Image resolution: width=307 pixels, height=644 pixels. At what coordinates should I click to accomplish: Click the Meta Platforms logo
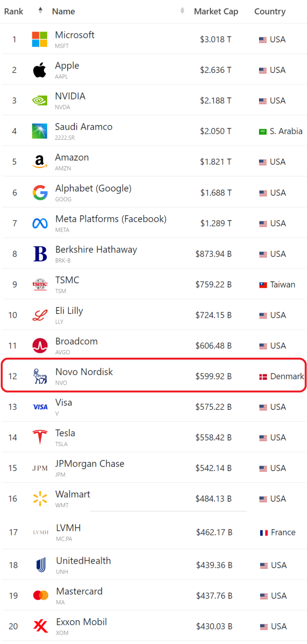click(40, 223)
